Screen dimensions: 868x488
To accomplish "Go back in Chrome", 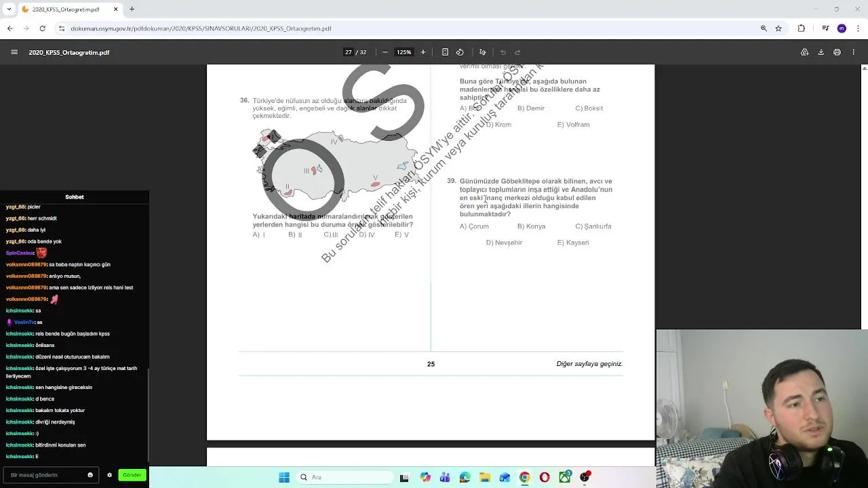I will 9,28.
